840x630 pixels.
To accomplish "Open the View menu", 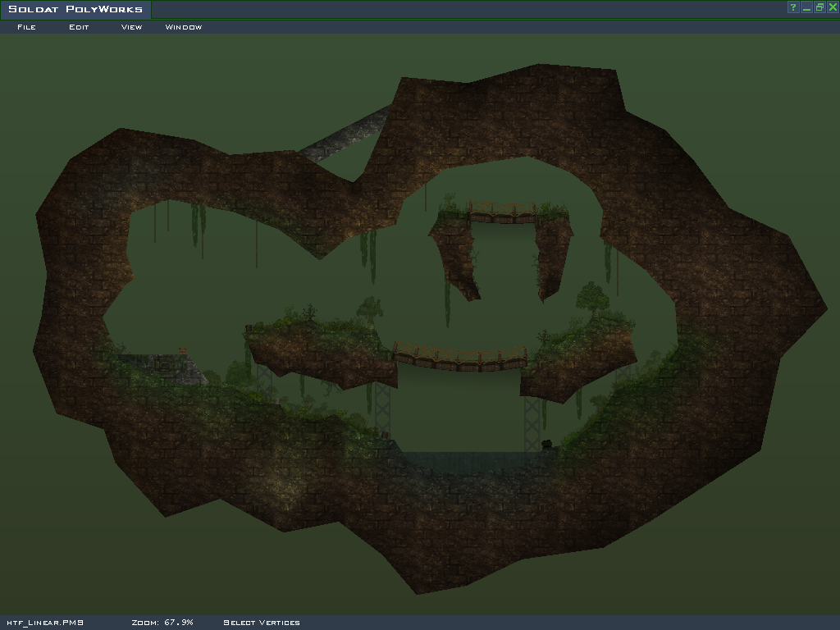I will pyautogui.click(x=131, y=27).
